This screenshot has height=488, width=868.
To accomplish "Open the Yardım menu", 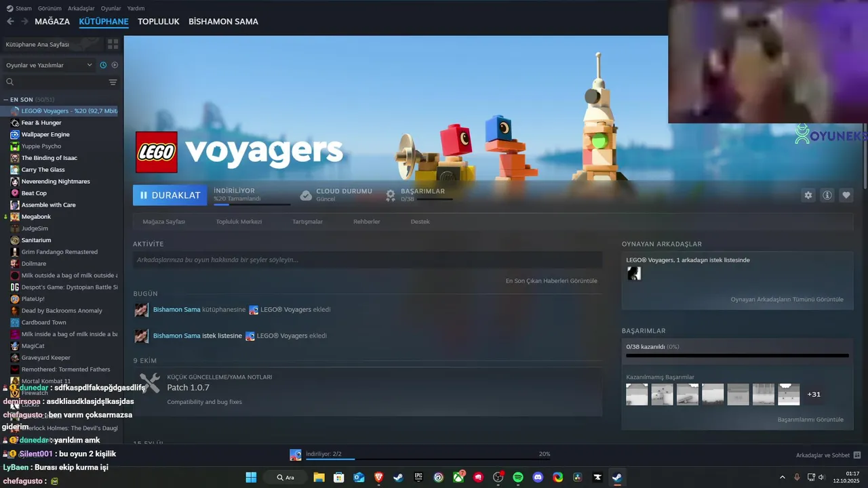I will point(136,9).
